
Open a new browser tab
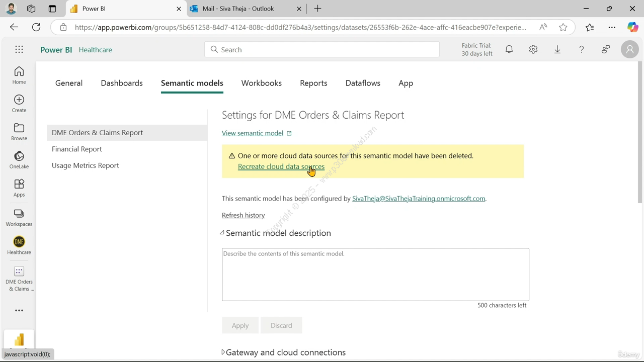[x=317, y=9]
